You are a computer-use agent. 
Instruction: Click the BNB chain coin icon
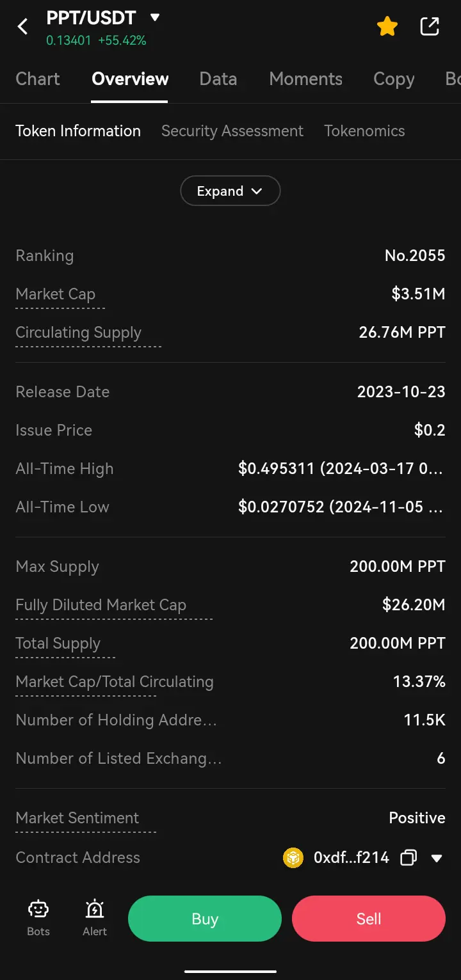[x=293, y=858]
